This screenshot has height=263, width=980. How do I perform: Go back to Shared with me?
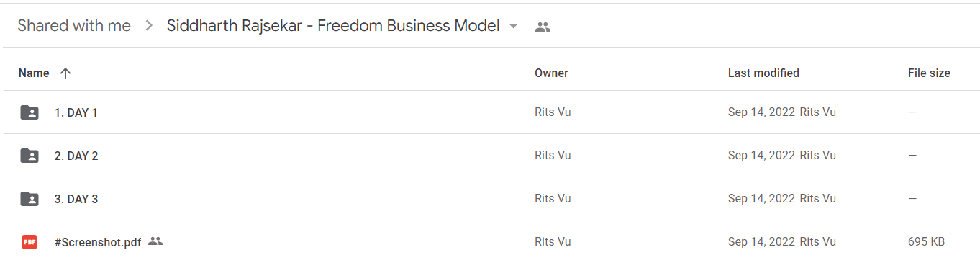click(x=74, y=26)
